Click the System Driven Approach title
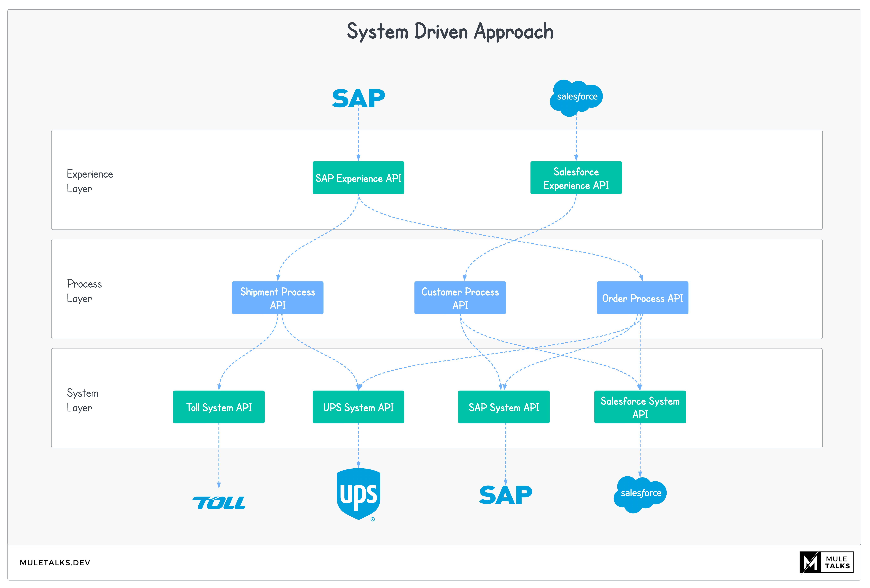The width and height of the screenshot is (870, 588). point(450,31)
